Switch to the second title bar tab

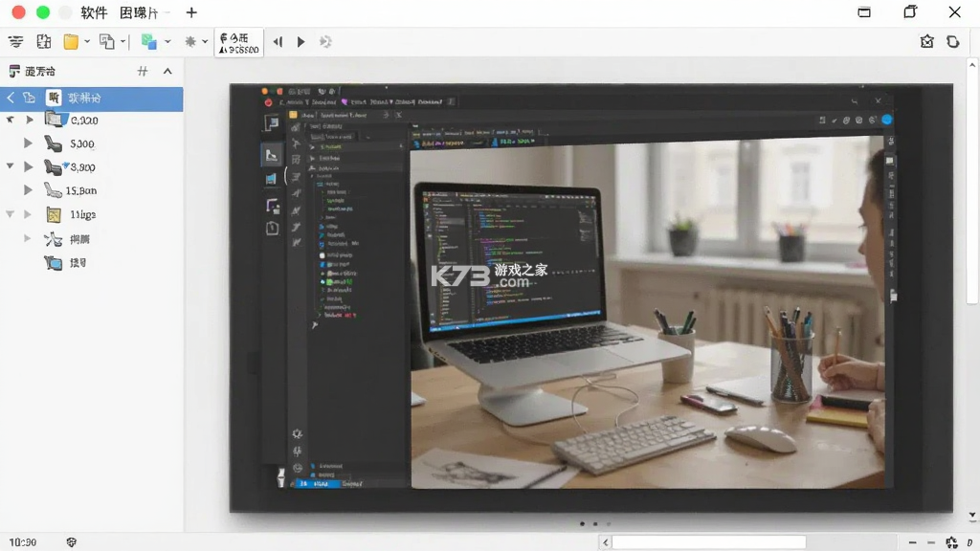(138, 12)
